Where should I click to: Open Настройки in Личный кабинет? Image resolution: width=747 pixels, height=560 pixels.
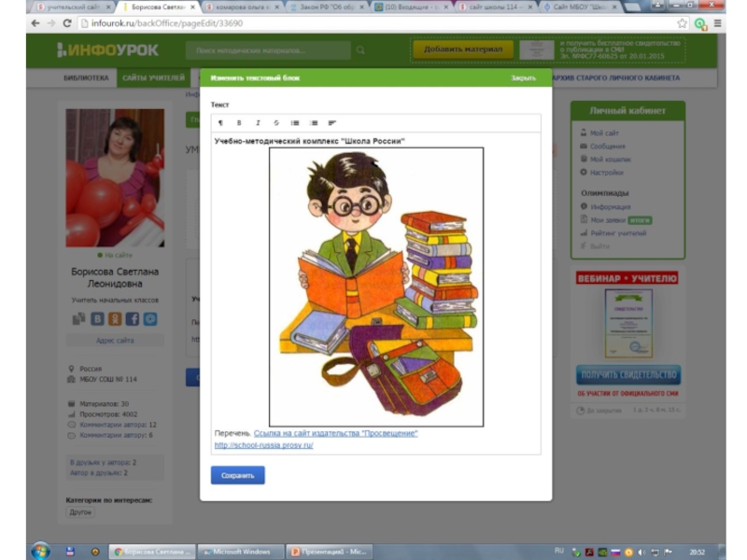pyautogui.click(x=606, y=173)
